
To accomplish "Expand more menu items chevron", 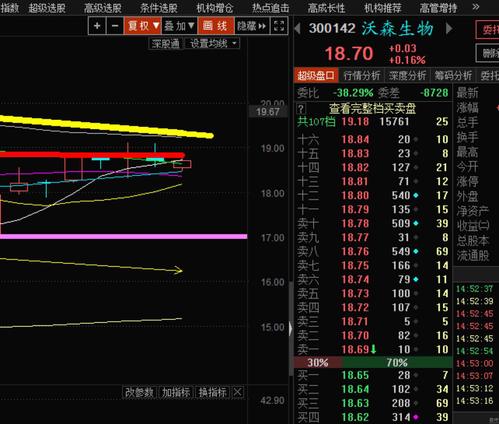I will (476, 7).
